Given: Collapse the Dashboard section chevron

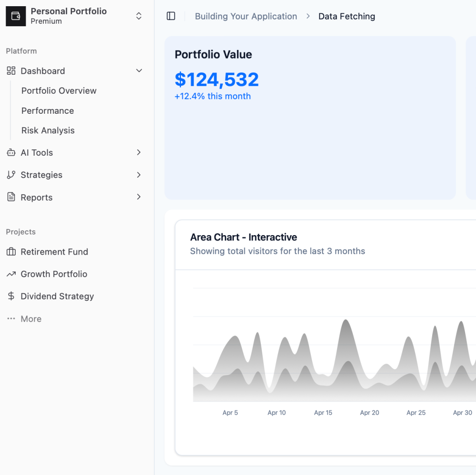Looking at the screenshot, I should (139, 71).
